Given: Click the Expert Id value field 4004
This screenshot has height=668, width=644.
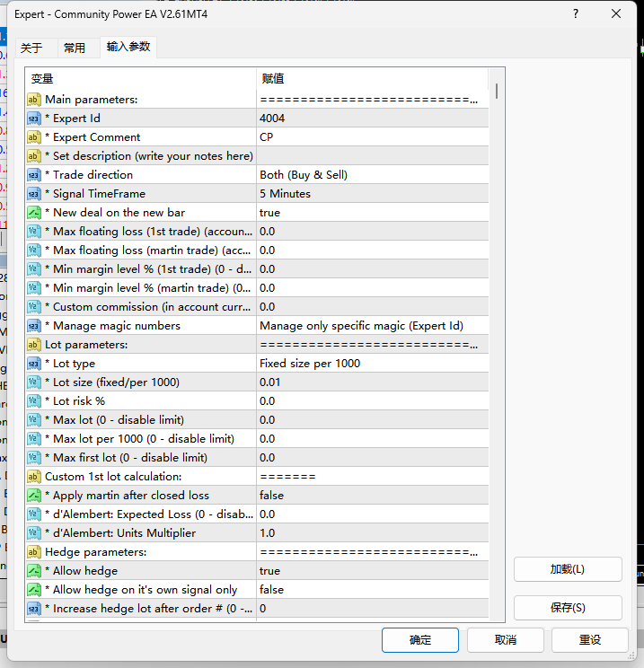Looking at the screenshot, I should 373,118.
